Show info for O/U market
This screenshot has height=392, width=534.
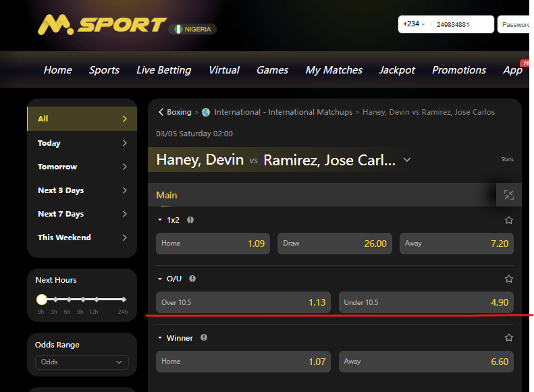click(x=193, y=279)
